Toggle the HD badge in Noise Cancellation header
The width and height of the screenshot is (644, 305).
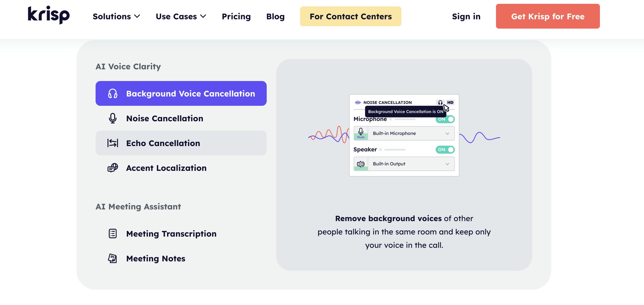coord(450,102)
